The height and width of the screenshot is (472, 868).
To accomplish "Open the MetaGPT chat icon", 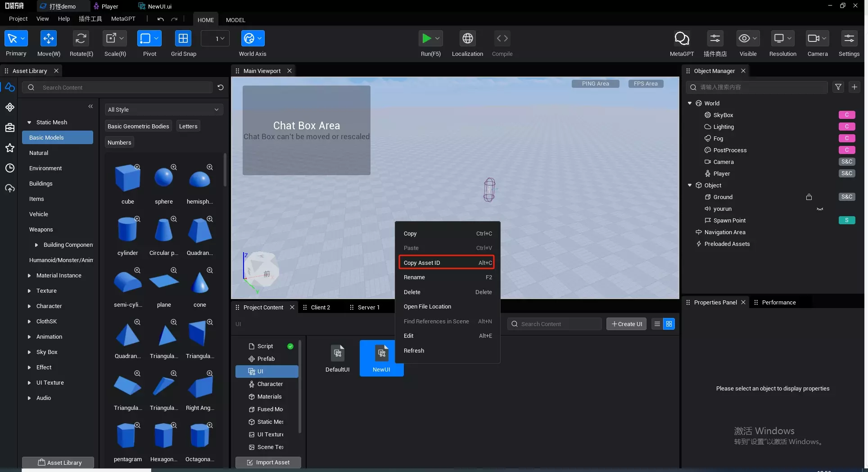I will click(x=682, y=38).
